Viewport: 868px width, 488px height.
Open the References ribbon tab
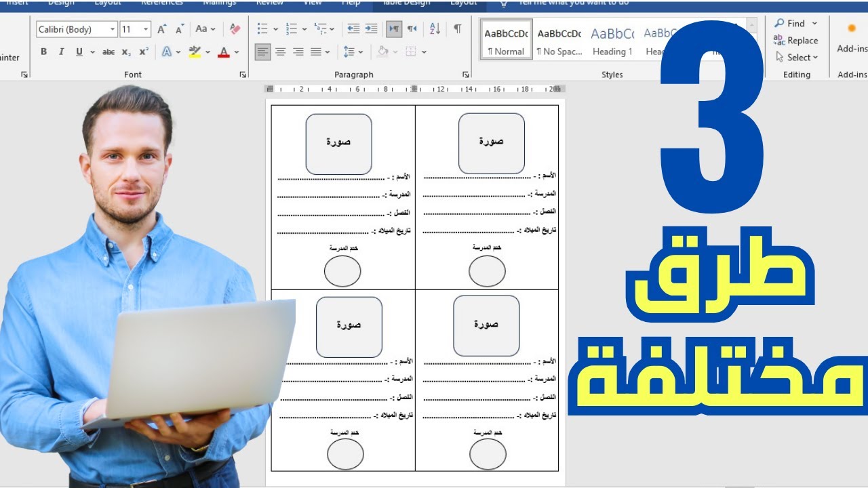161,3
